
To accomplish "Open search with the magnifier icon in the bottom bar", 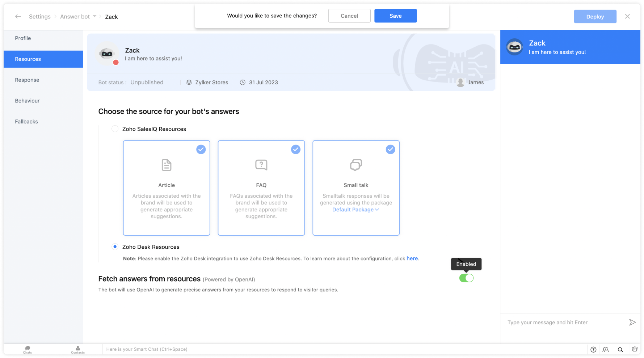I will tap(620, 350).
